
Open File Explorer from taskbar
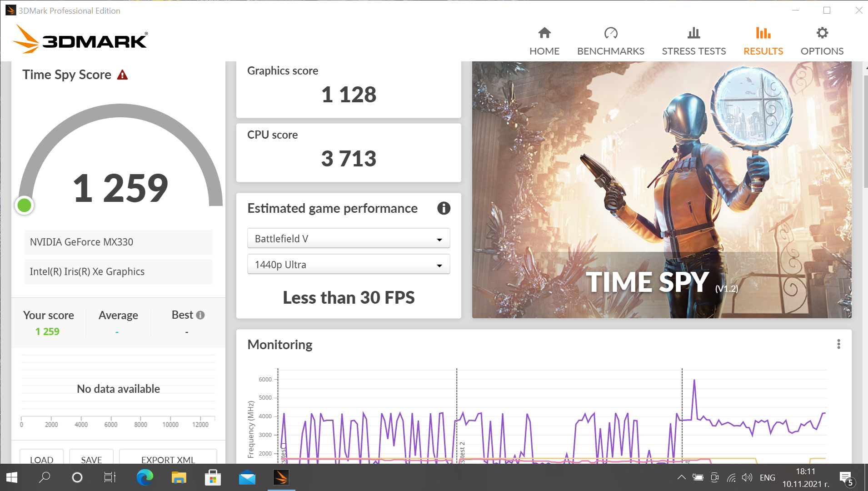click(x=179, y=477)
